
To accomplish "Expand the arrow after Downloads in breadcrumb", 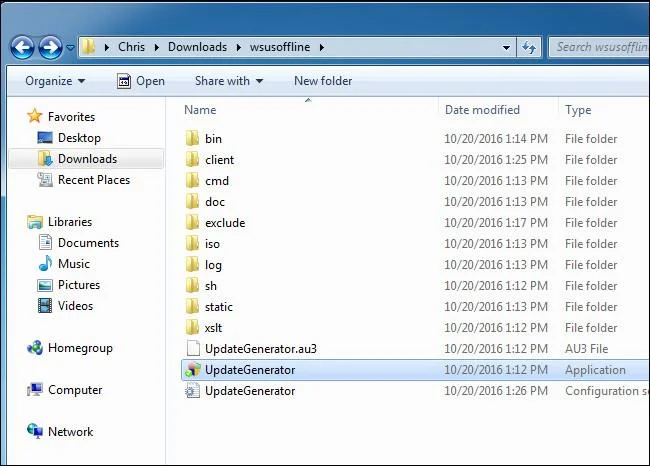I will click(239, 47).
